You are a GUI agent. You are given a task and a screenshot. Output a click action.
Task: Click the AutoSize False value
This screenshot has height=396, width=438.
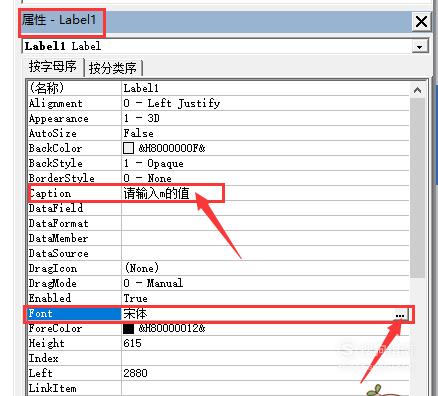point(138,133)
